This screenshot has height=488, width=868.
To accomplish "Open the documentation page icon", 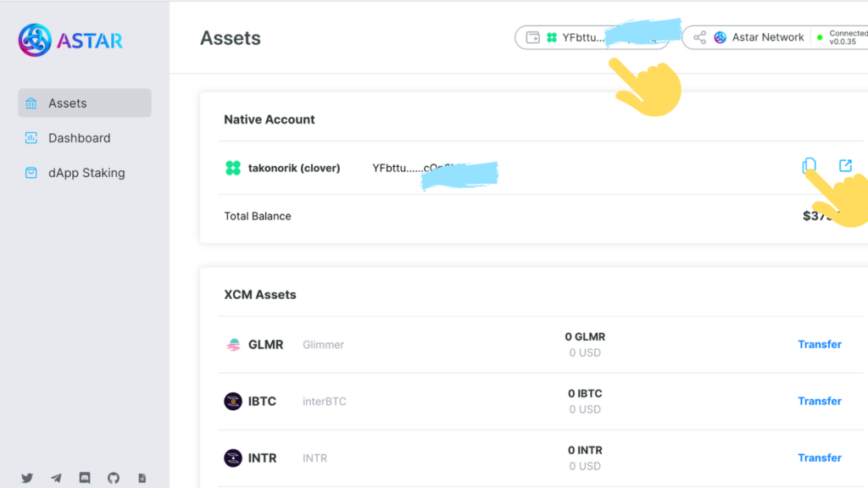I will point(142,478).
